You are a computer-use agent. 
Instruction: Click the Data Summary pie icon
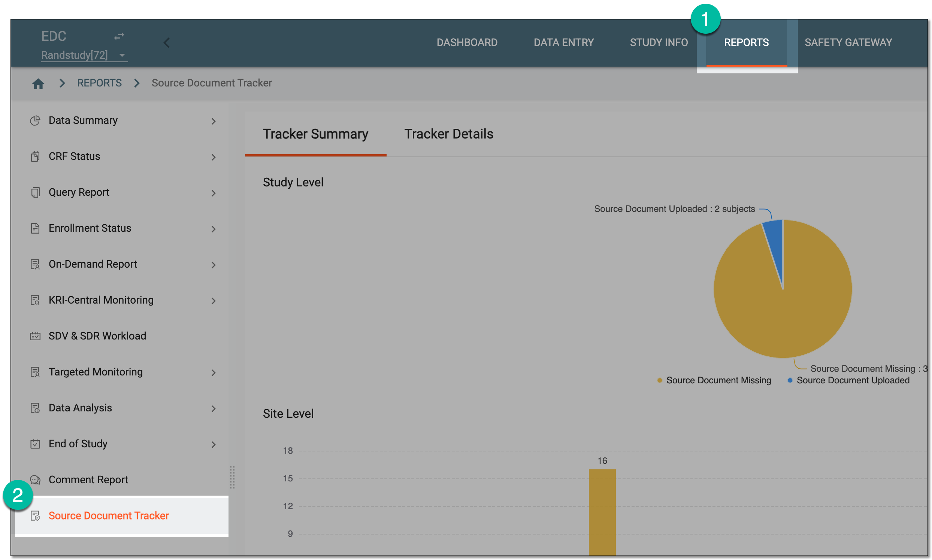(35, 121)
